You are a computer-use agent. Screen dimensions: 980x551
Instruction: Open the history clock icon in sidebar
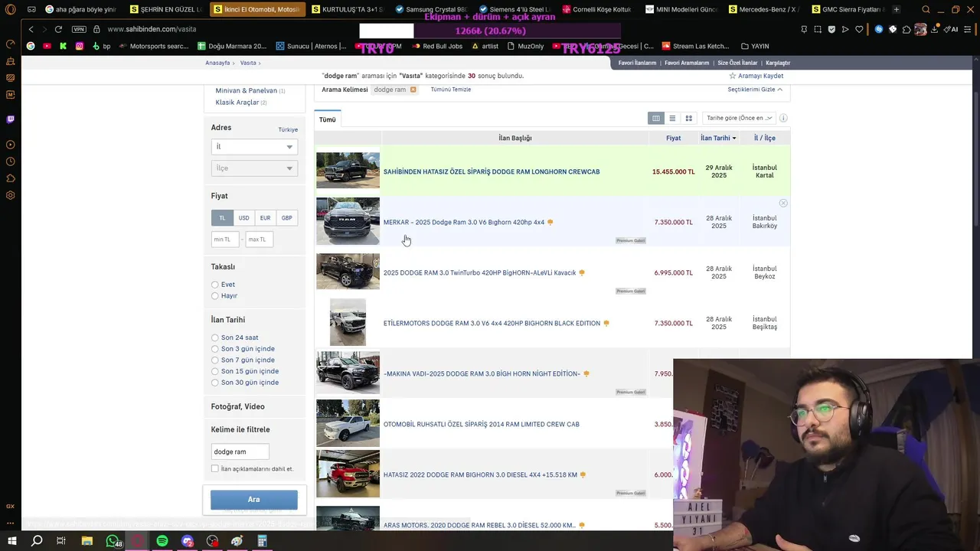click(10, 161)
